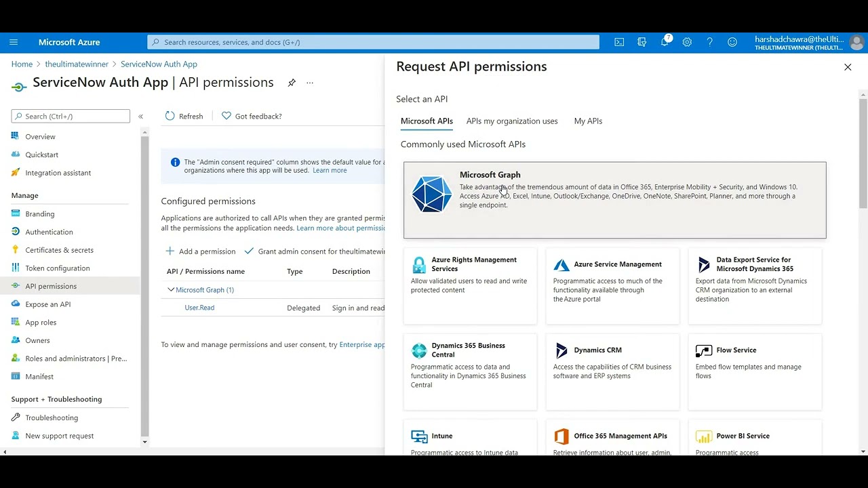Click the Dynamics 365 Business Central icon
Image resolution: width=868 pixels, height=488 pixels.
coord(419,350)
